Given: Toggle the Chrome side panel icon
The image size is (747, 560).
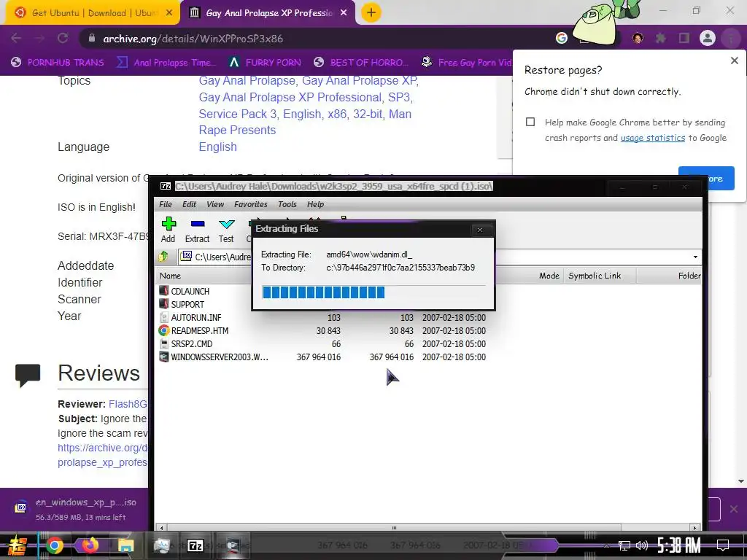Looking at the screenshot, I should point(684,38).
